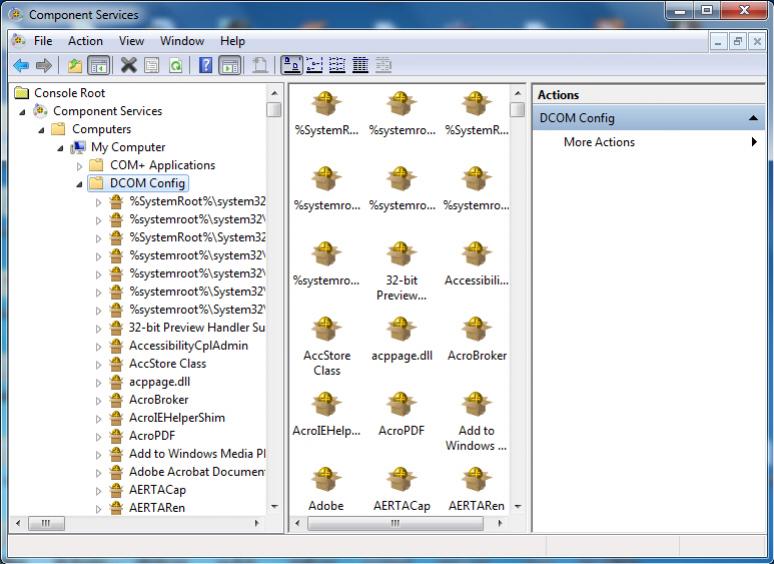Open More Actions submenu in Actions pane

click(x=648, y=142)
